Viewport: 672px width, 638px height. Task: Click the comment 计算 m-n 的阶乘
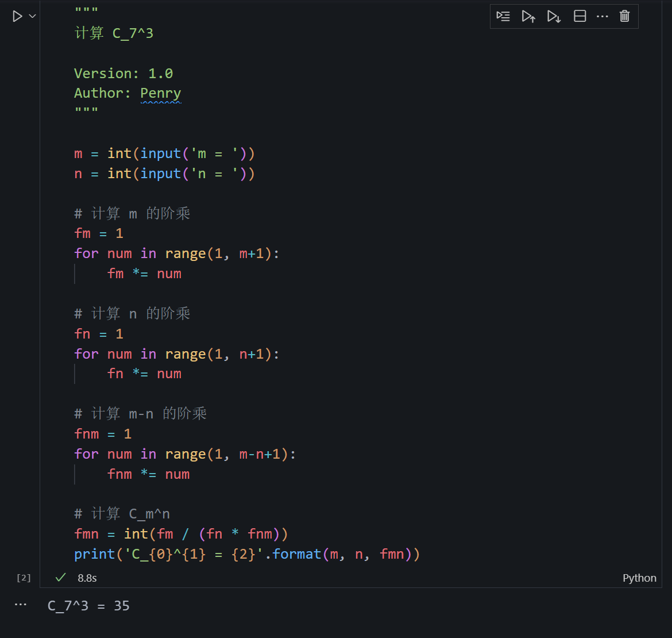click(x=141, y=414)
